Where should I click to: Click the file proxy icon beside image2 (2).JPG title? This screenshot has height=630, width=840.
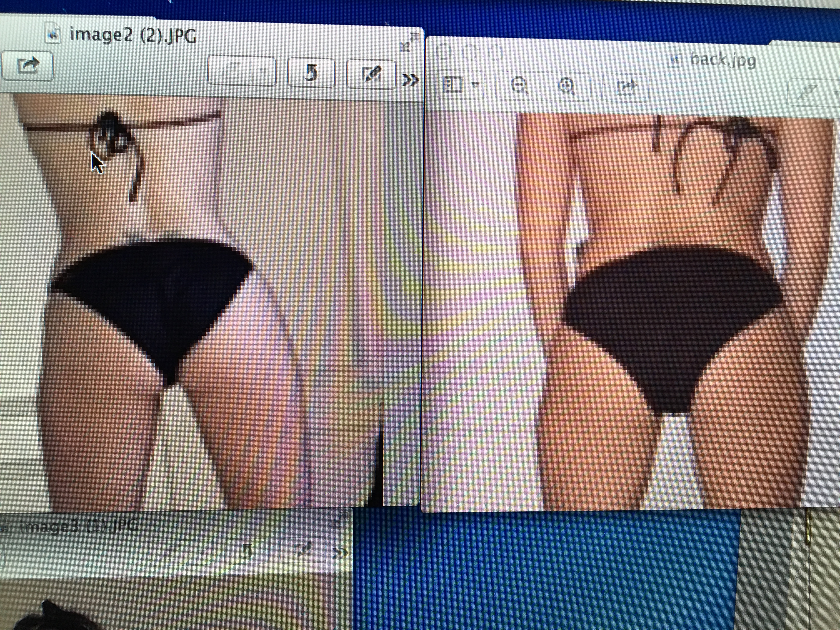(53, 33)
